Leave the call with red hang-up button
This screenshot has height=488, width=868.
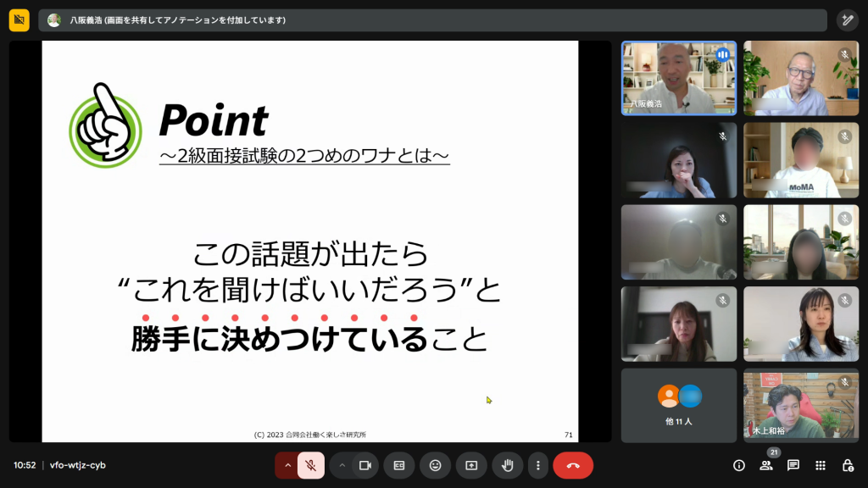point(573,465)
